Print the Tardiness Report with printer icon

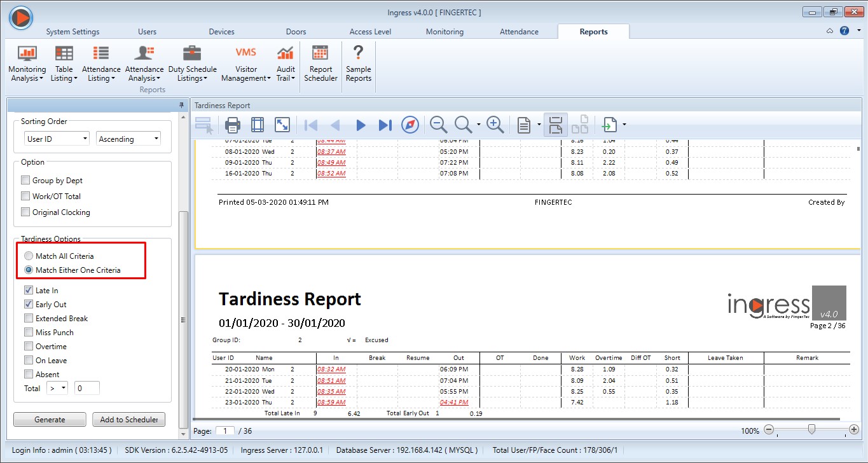(x=233, y=125)
